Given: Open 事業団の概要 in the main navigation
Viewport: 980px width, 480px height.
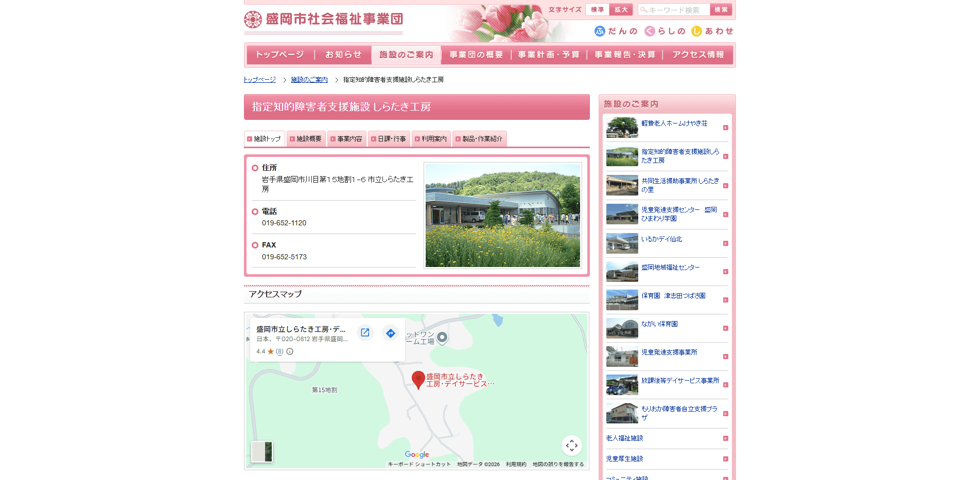Looking at the screenshot, I should (476, 55).
